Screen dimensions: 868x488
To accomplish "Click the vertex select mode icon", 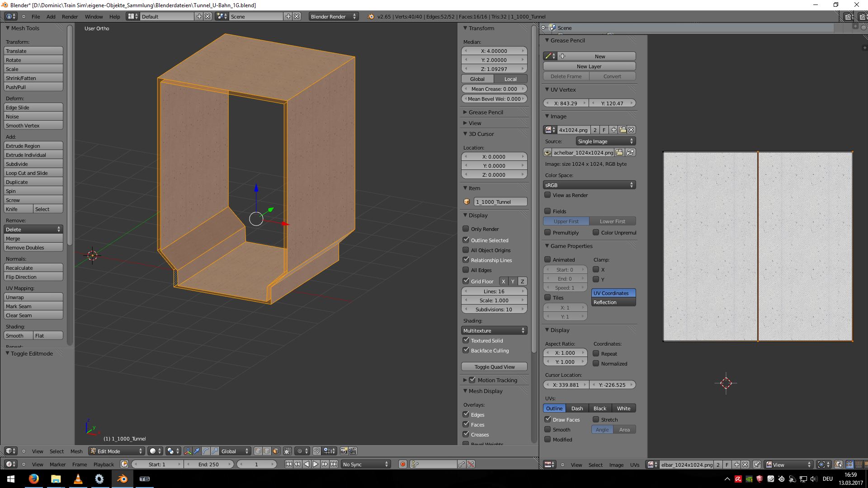I will pos(258,451).
